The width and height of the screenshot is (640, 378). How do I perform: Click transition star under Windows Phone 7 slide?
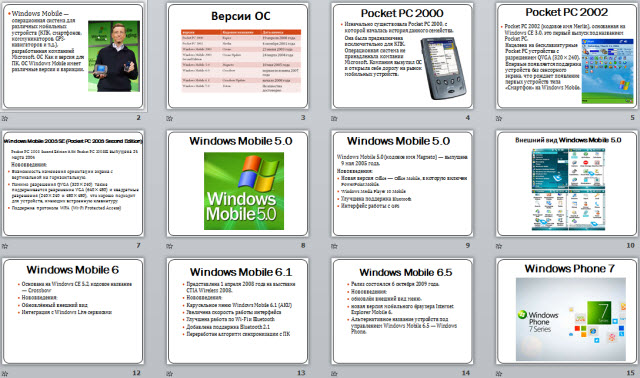pyautogui.click(x=499, y=374)
